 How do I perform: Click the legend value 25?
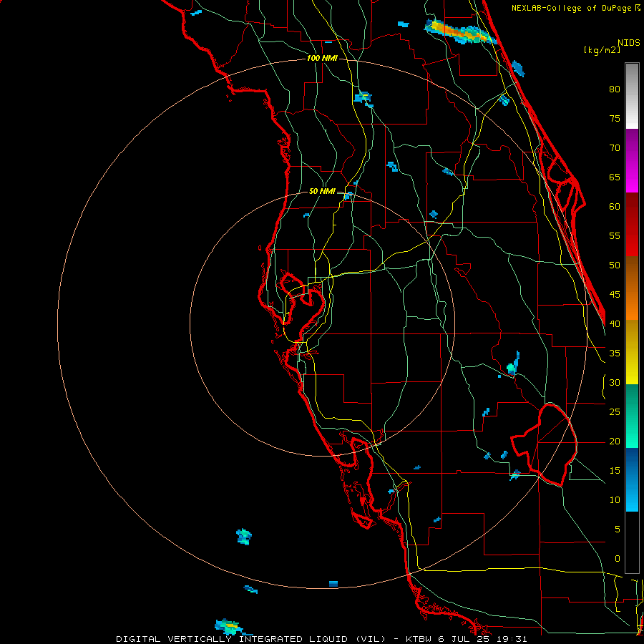[x=615, y=412]
